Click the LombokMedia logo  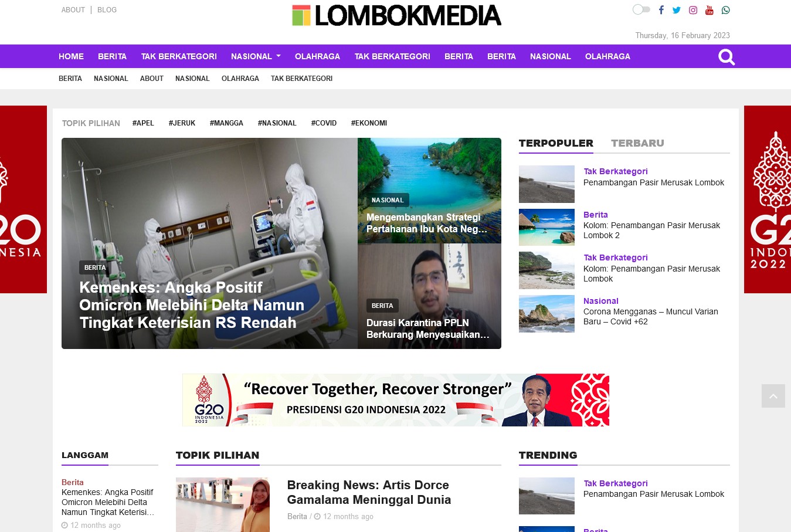point(396,16)
